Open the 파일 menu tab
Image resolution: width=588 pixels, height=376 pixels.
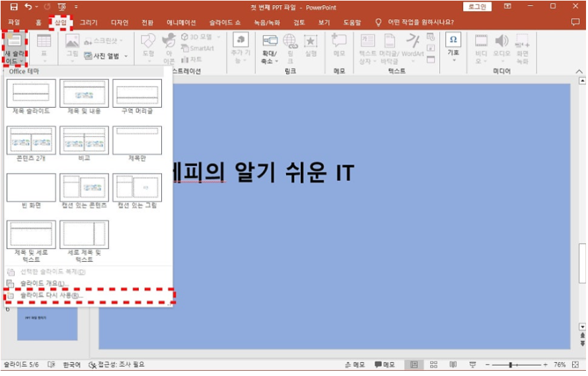click(x=14, y=22)
